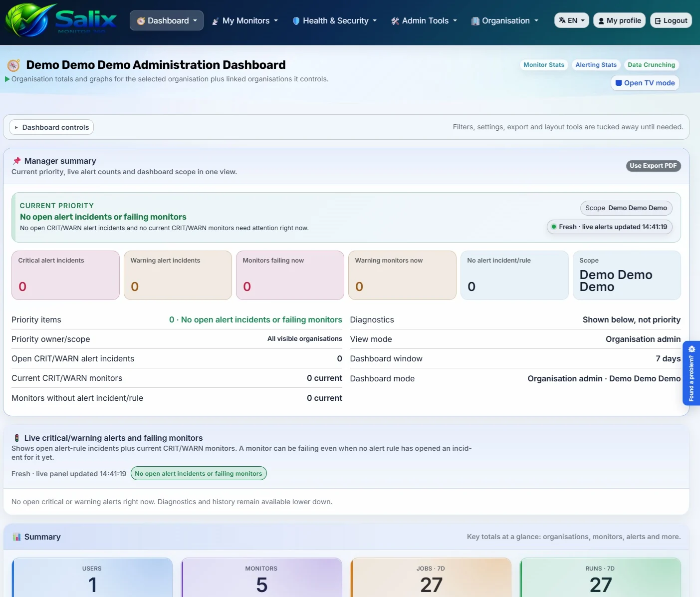This screenshot has width=700, height=597.
Task: Click the 'Shown below, not priority' value
Action: [632, 319]
